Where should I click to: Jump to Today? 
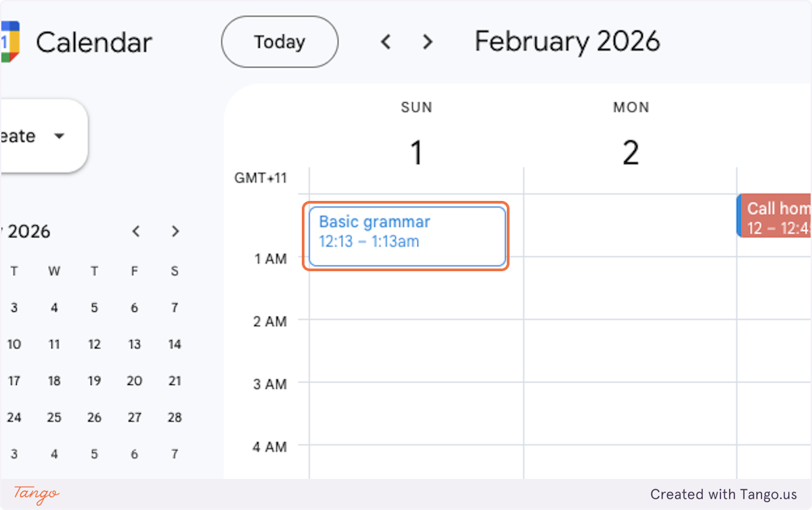tap(279, 43)
